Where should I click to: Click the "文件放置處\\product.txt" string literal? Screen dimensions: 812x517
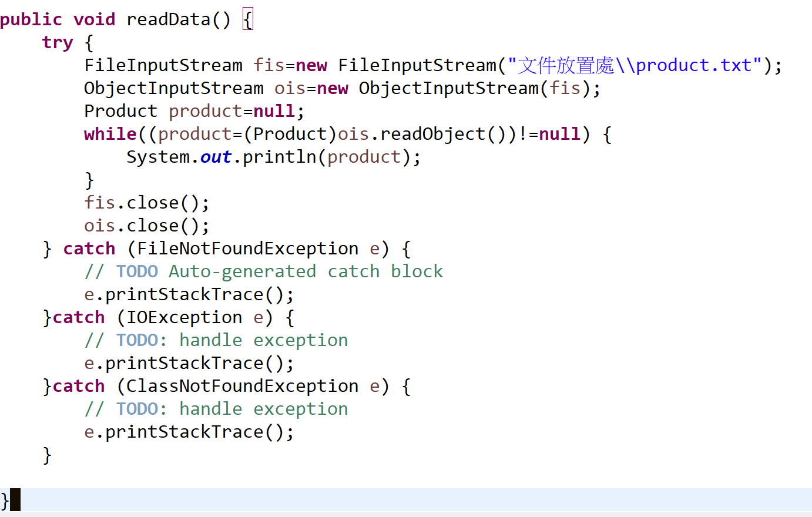635,65
